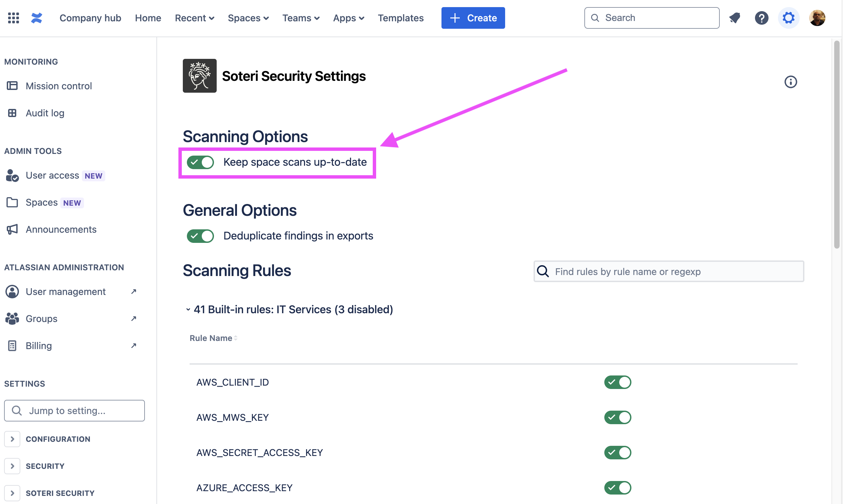The width and height of the screenshot is (843, 504).
Task: Click the NEW badge beside Spaces
Action: coord(72,203)
